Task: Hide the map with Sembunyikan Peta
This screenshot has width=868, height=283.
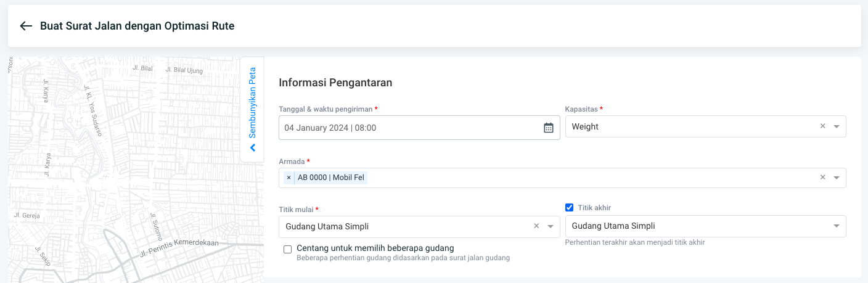Action: [252, 103]
